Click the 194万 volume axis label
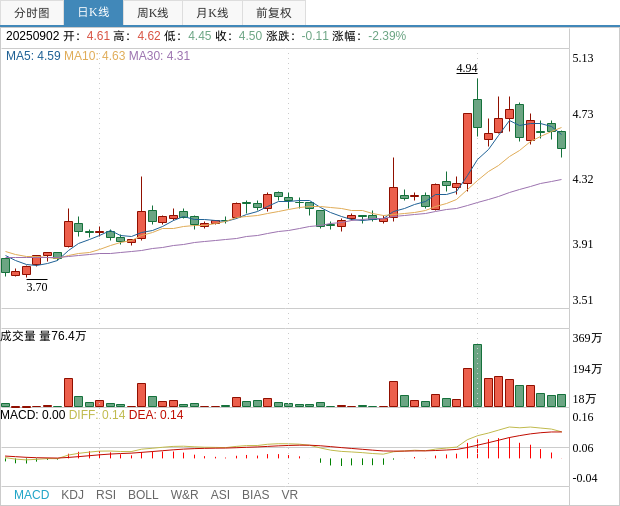620x506 pixels. (x=587, y=369)
